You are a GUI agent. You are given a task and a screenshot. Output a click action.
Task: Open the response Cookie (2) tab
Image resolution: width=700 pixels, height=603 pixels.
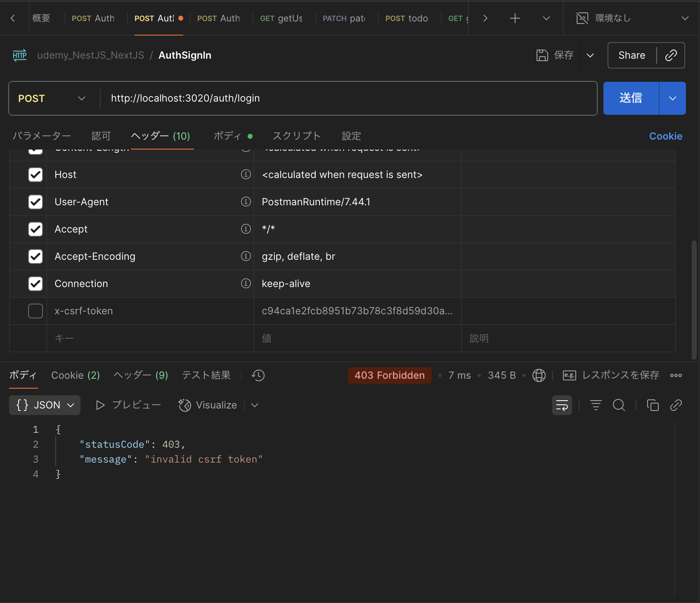coord(76,375)
